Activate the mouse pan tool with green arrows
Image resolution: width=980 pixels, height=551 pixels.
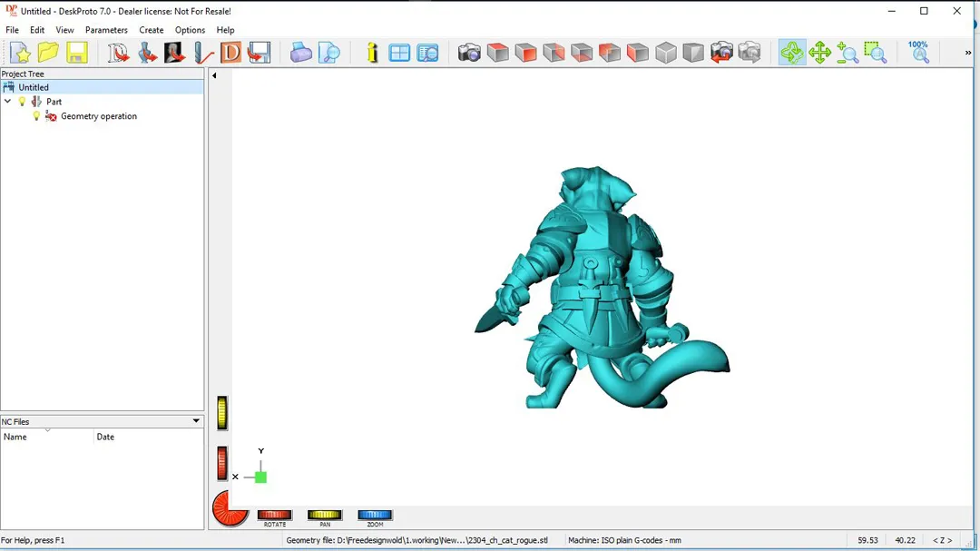(x=819, y=53)
